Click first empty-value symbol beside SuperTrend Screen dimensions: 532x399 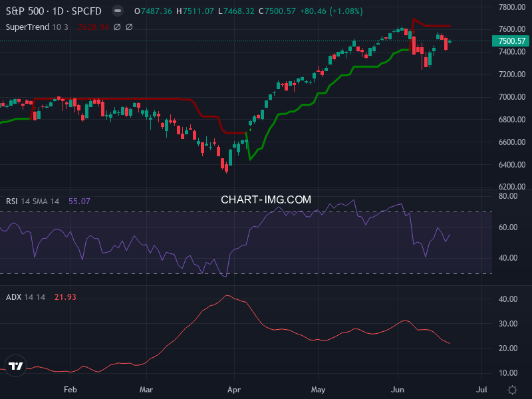117,27
